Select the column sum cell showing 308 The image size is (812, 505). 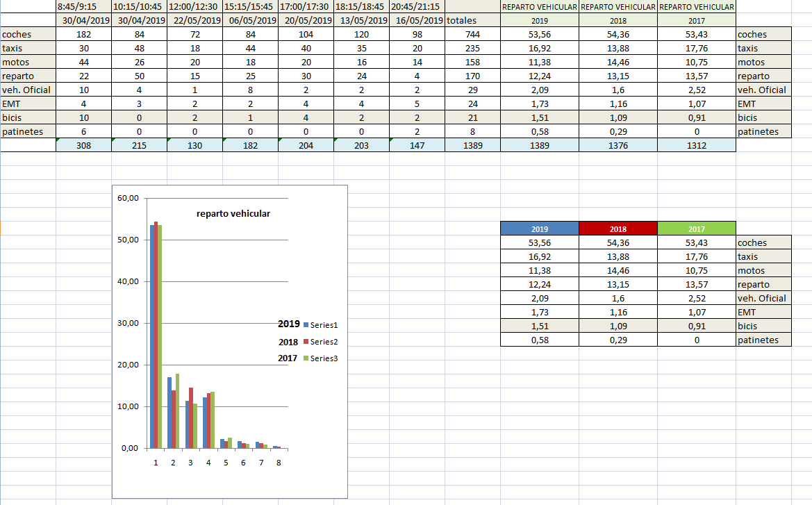83,146
